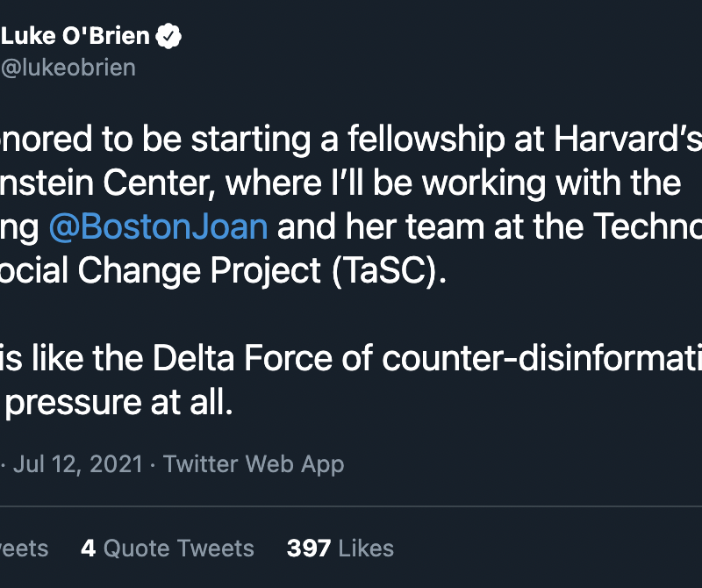Screen dimensions: 702x588
Task: Open Luke O'Brien's profile via display name
Action: pyautogui.click(x=76, y=37)
